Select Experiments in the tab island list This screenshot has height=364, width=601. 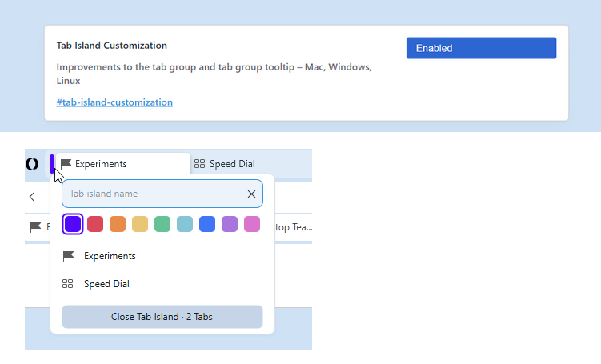110,256
